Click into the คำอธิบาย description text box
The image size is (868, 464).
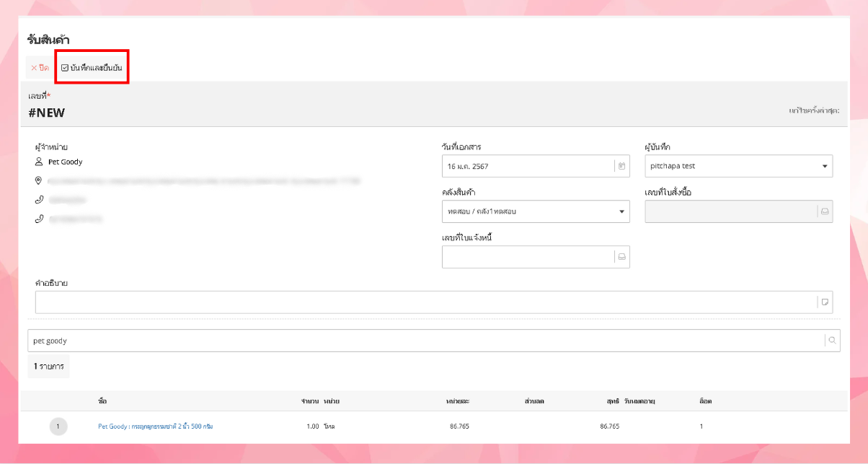coord(425,302)
